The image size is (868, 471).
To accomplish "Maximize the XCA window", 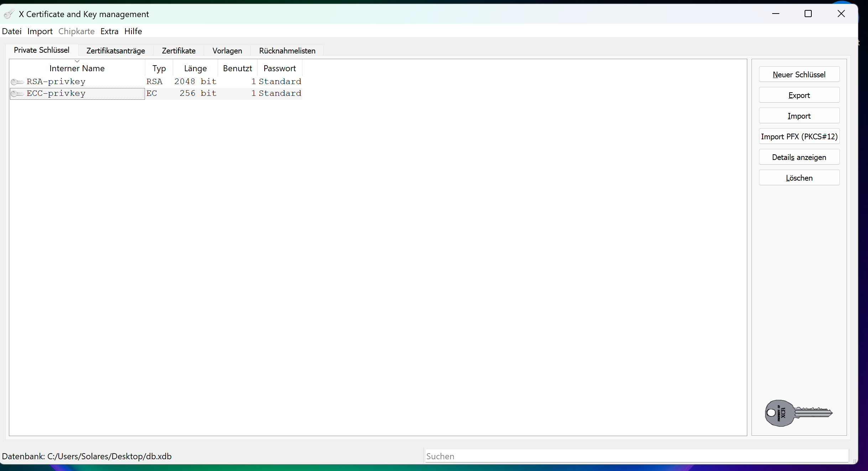I will tap(808, 14).
